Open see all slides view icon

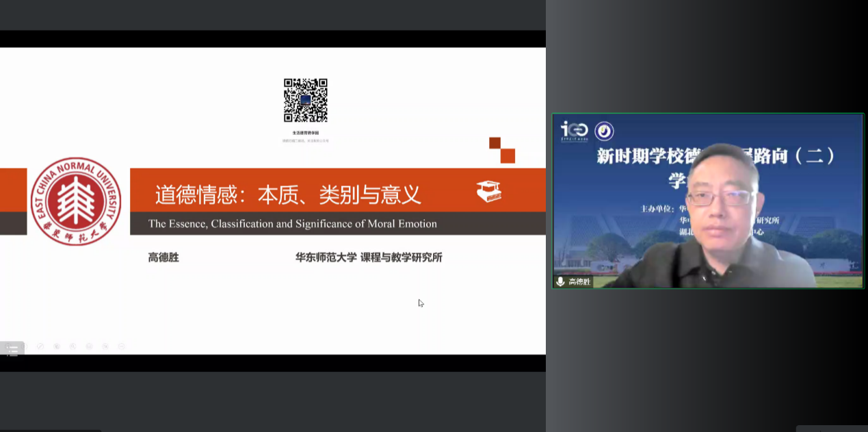click(57, 346)
